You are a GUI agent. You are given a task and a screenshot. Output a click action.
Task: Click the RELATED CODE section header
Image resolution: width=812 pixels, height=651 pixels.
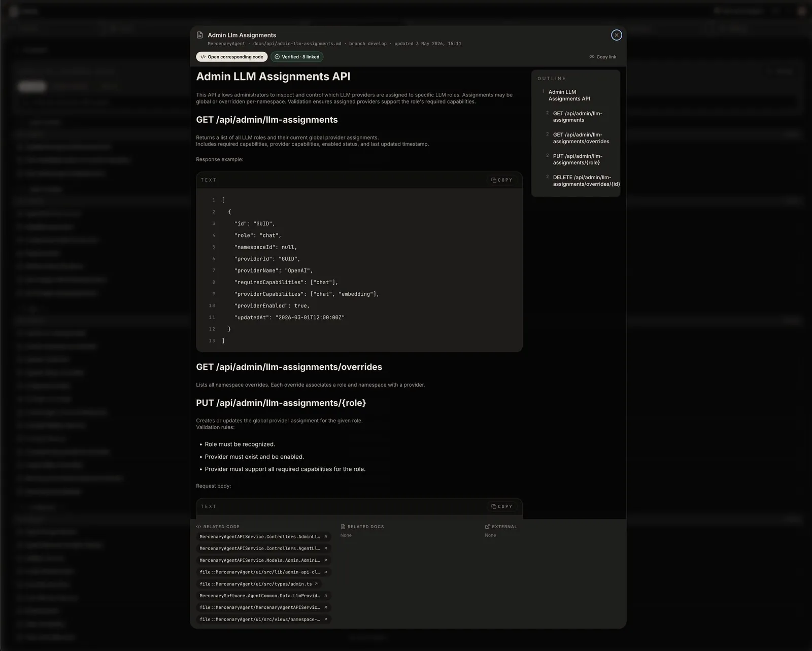[x=218, y=527]
